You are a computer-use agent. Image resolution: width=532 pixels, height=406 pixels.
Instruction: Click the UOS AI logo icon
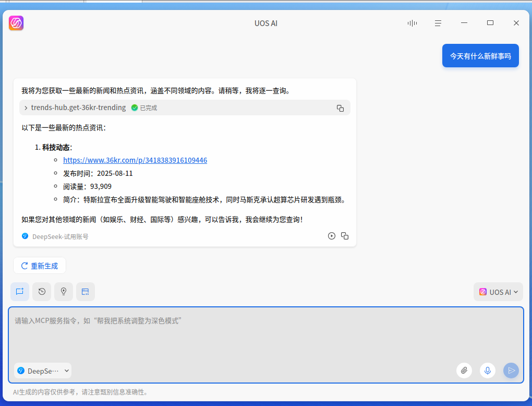pyautogui.click(x=16, y=23)
